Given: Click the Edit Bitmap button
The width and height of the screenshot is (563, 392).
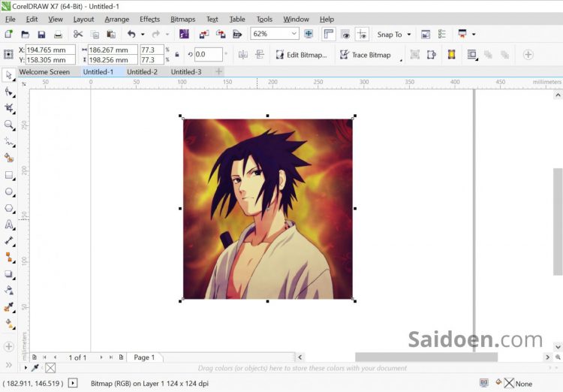Looking at the screenshot, I should tap(301, 55).
